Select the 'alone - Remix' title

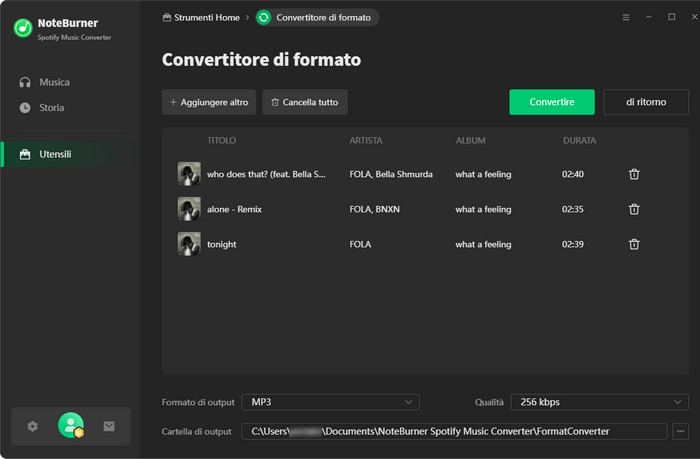[x=234, y=209]
